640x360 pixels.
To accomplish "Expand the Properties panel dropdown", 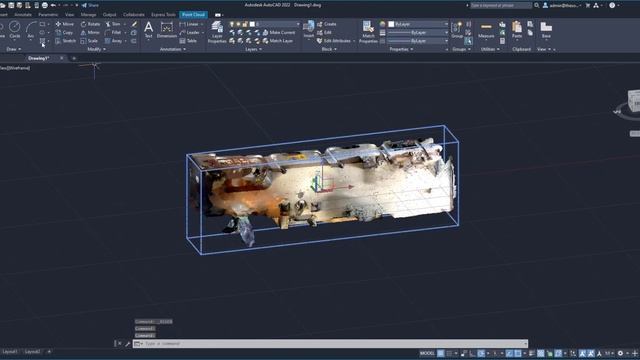I will pos(401,49).
